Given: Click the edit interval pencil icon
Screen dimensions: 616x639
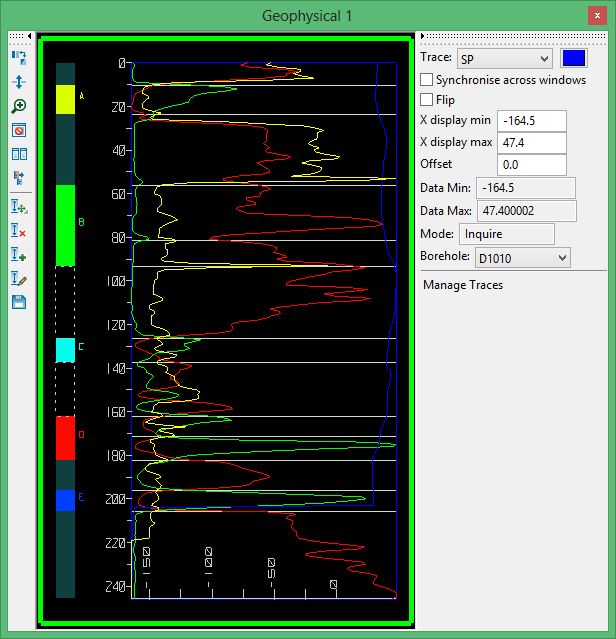Looking at the screenshot, I should [18, 278].
